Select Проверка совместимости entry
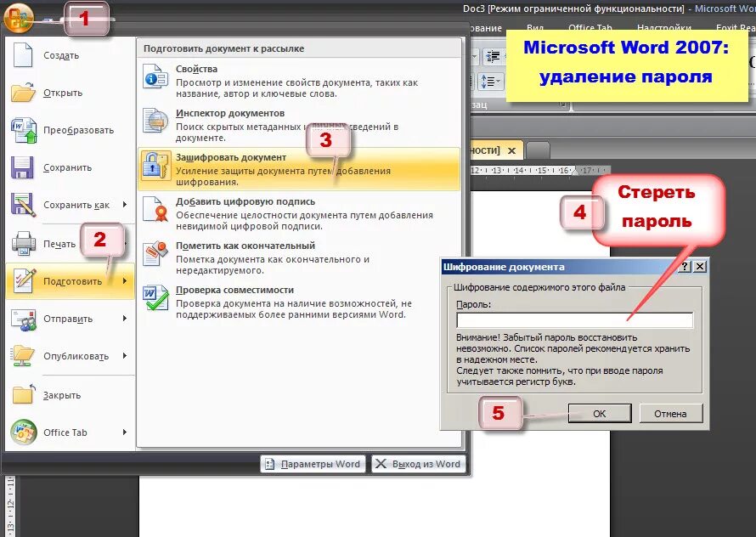Image resolution: width=756 pixels, height=537 pixels. (x=299, y=302)
